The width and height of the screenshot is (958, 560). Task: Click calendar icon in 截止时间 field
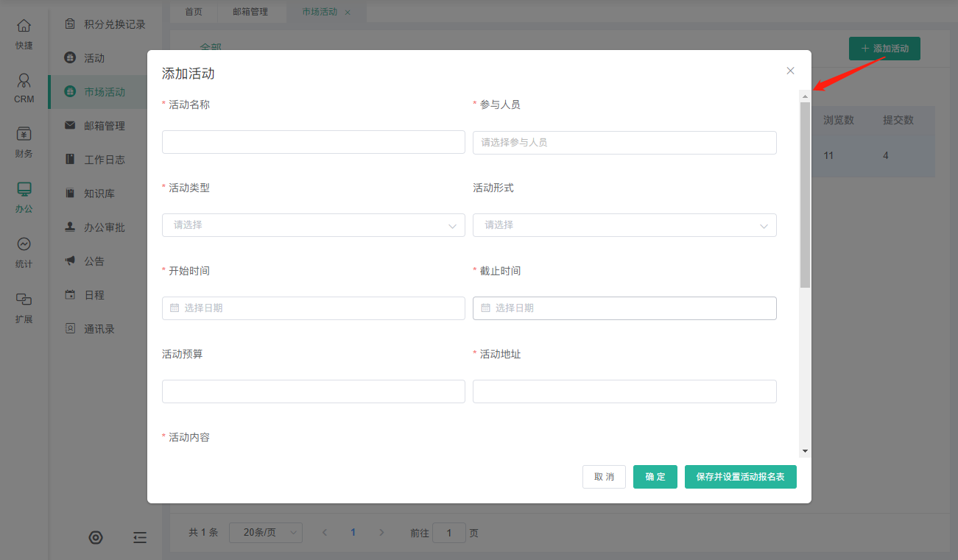[x=485, y=308]
